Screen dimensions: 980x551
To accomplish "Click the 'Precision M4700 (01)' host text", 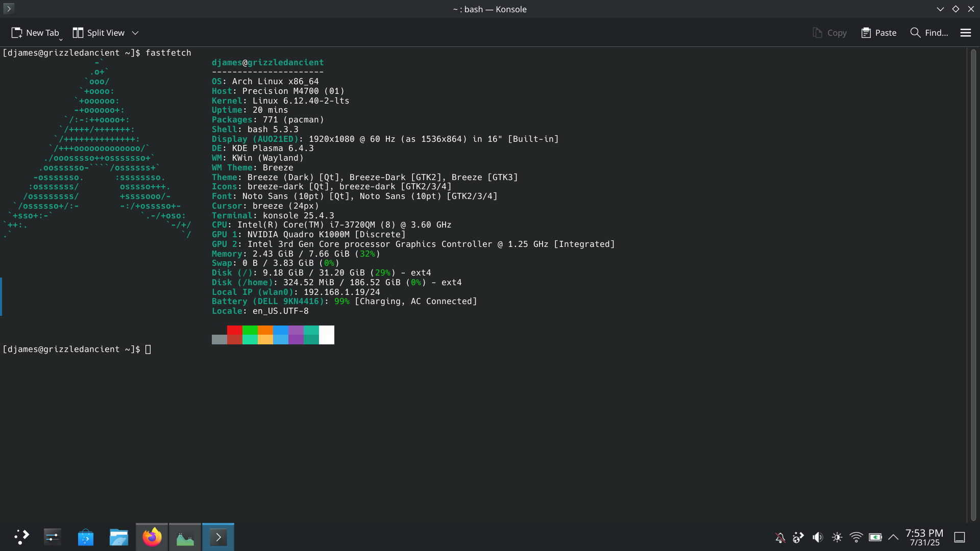I will tap(293, 91).
